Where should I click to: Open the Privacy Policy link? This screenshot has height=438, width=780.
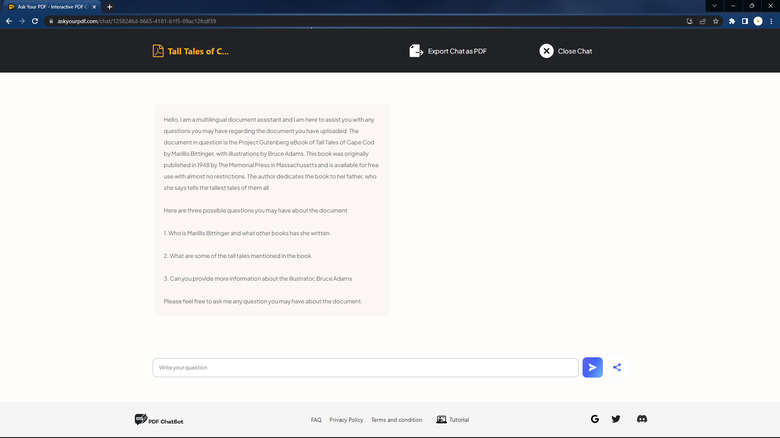[346, 420]
